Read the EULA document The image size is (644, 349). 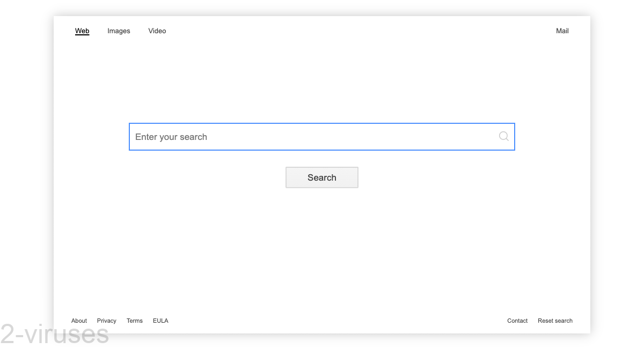tap(160, 321)
